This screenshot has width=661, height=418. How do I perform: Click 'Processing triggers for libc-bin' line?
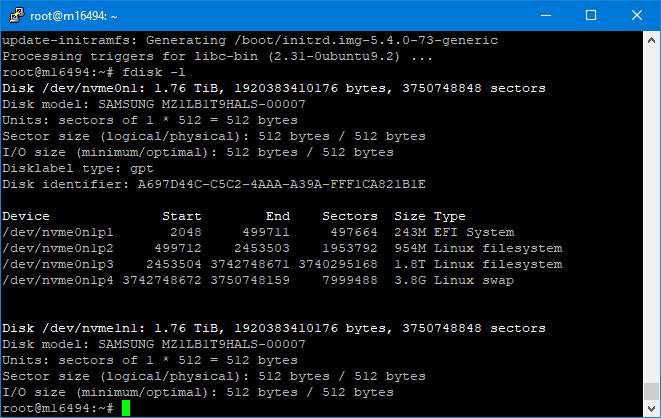coord(217,56)
